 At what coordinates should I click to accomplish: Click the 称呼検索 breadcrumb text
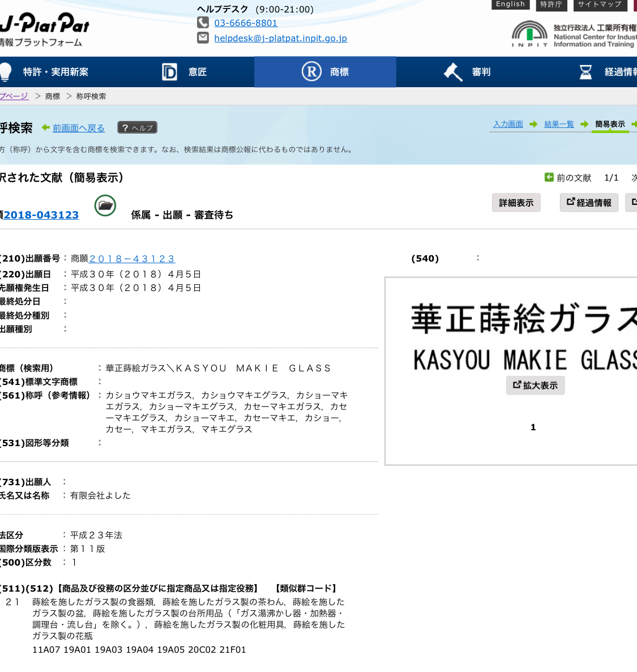tap(91, 96)
